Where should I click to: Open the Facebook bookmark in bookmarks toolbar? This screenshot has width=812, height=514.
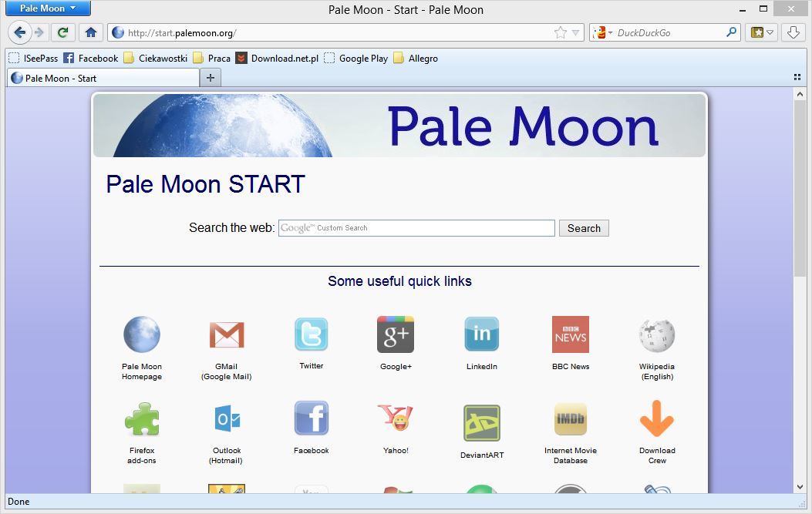click(91, 59)
